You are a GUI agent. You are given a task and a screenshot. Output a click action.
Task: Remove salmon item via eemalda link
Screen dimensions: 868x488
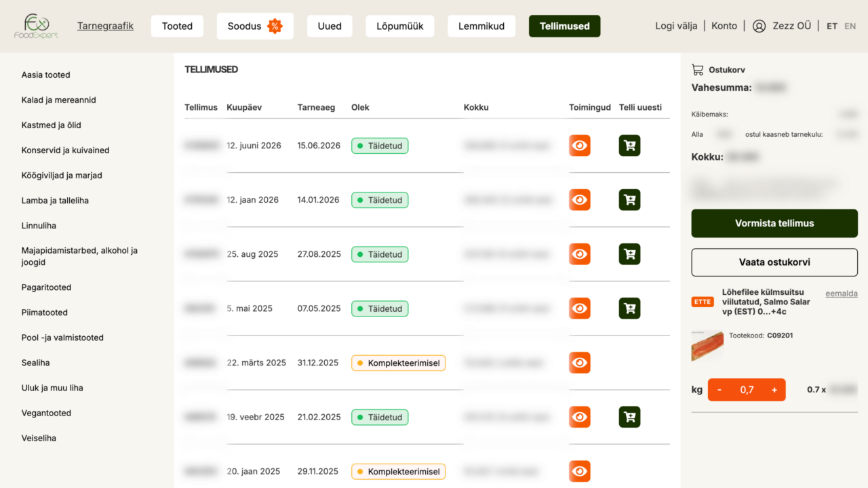(842, 293)
